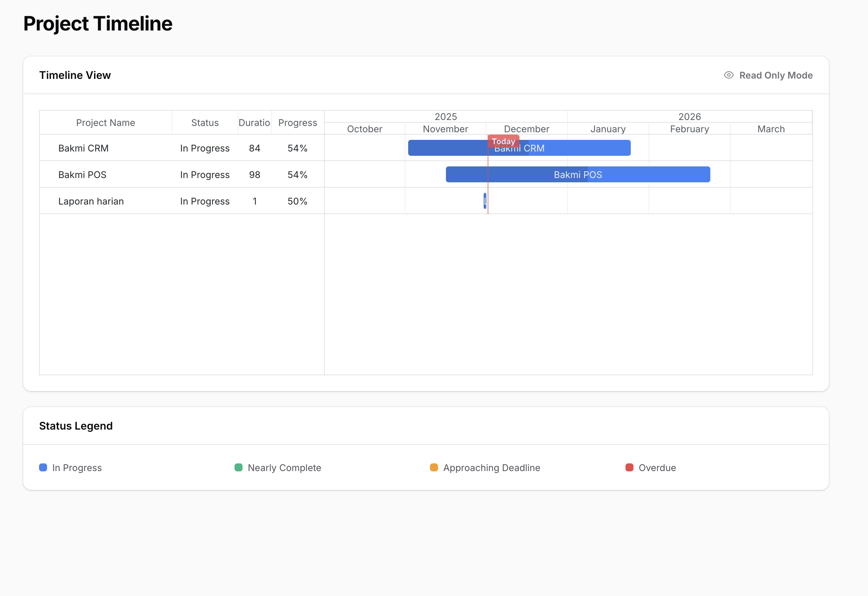Select the Bakmi POS row name
Image resolution: width=868 pixels, height=596 pixels.
coord(82,174)
